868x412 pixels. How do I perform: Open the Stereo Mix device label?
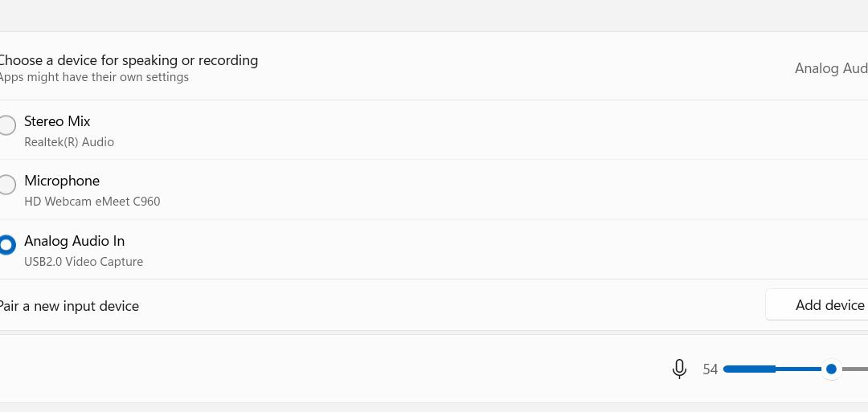[x=57, y=121]
